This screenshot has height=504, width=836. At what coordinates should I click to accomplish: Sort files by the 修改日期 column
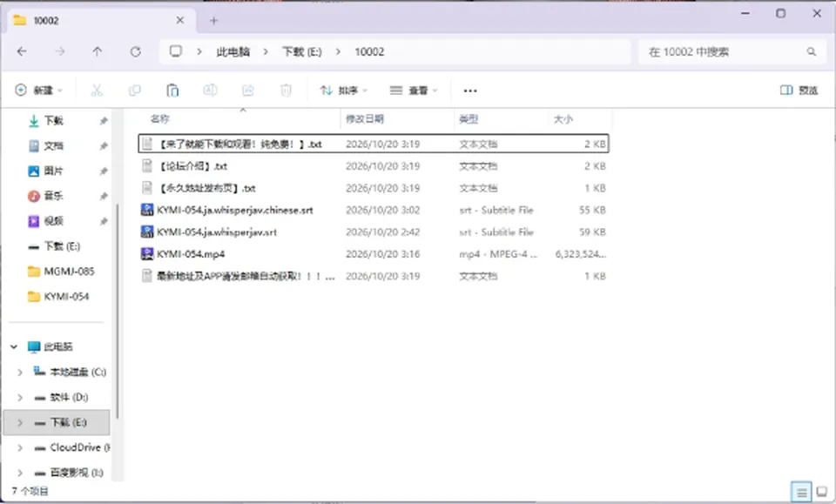(x=397, y=118)
